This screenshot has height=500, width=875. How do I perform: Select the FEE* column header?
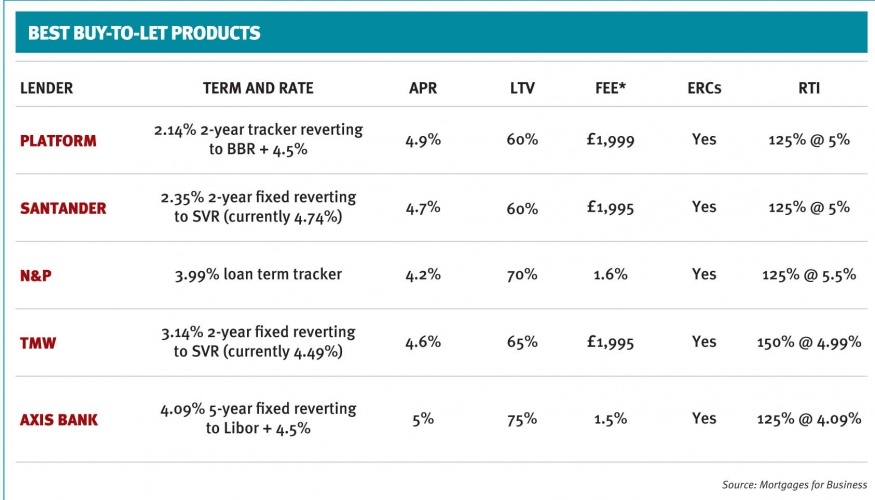point(610,88)
